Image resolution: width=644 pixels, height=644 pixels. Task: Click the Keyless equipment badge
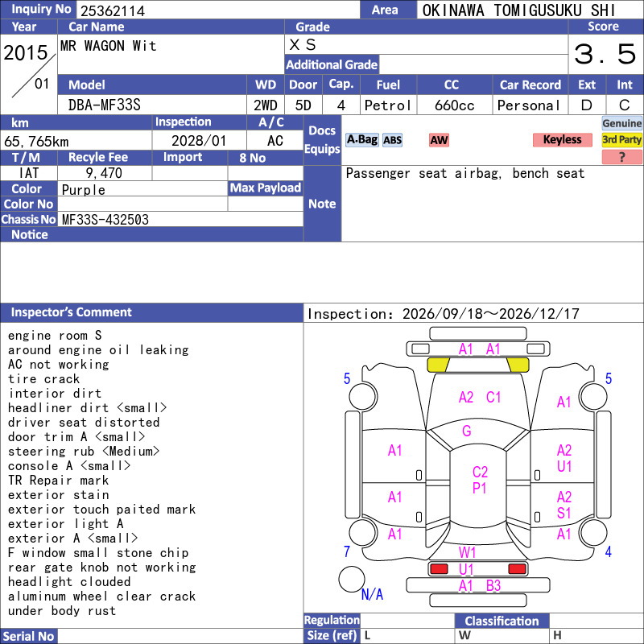tap(562, 139)
